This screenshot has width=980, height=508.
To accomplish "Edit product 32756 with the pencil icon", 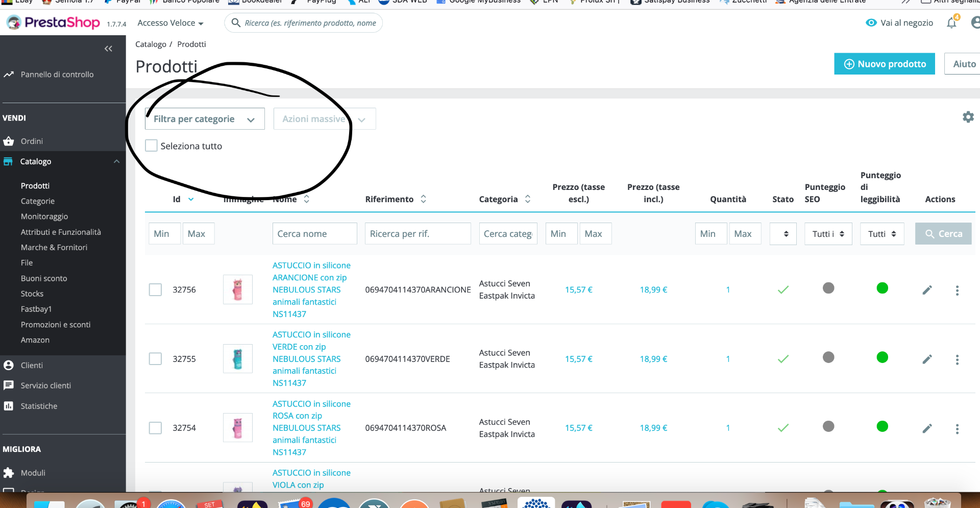I will (x=927, y=290).
